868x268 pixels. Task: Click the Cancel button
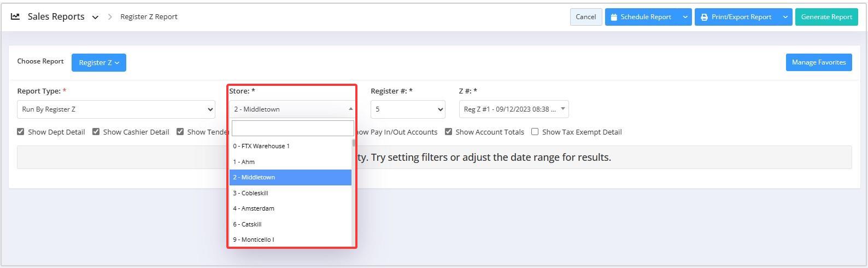585,17
